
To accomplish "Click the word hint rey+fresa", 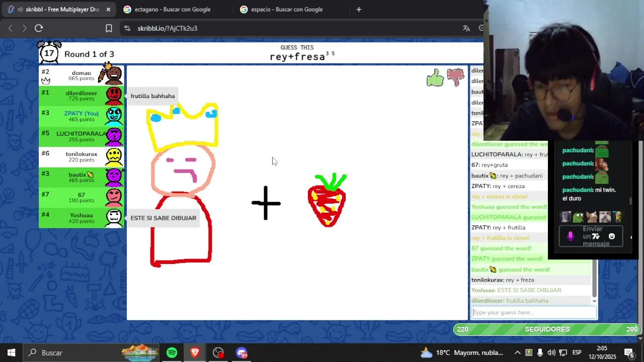I will pyautogui.click(x=297, y=57).
